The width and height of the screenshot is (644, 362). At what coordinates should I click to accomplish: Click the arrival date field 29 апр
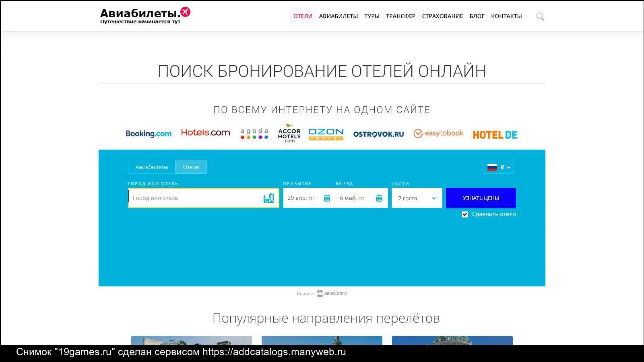pyautogui.click(x=309, y=198)
